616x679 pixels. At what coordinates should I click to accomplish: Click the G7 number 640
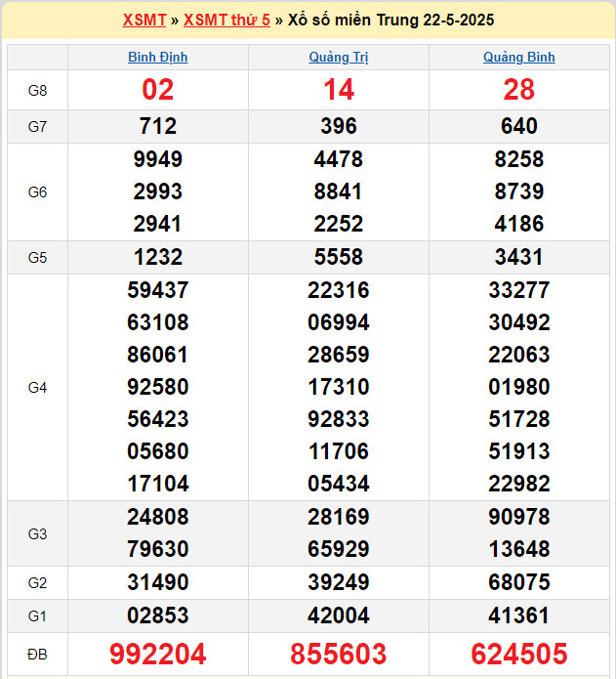(x=519, y=126)
